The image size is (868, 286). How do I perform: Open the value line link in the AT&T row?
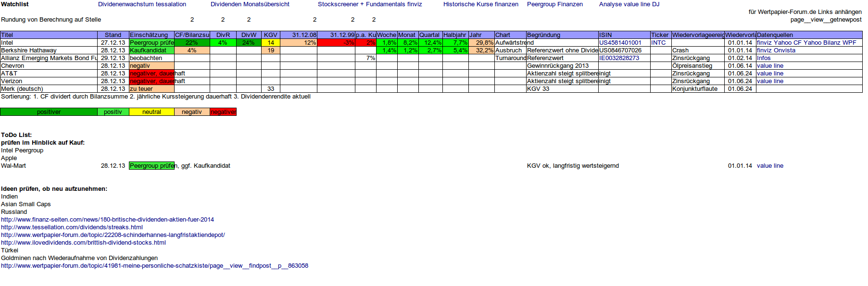[x=770, y=74]
